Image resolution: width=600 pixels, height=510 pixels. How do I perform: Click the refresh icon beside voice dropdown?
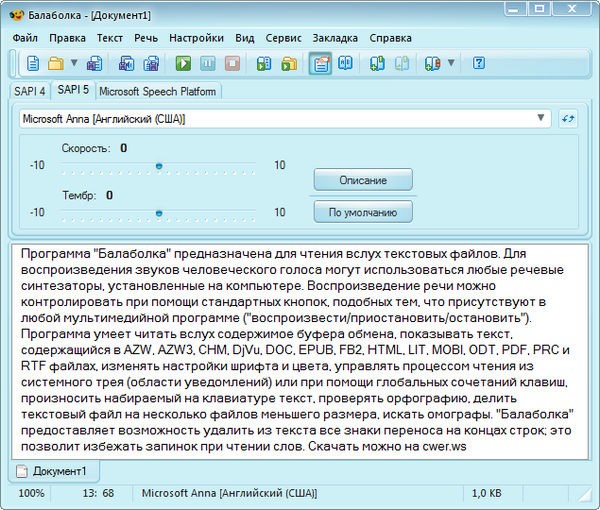(566, 118)
